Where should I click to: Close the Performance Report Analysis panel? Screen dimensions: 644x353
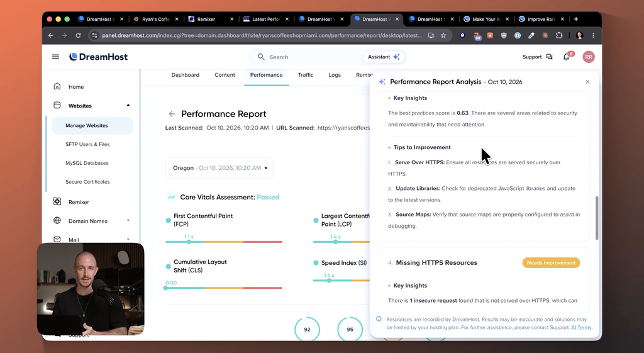587,82
